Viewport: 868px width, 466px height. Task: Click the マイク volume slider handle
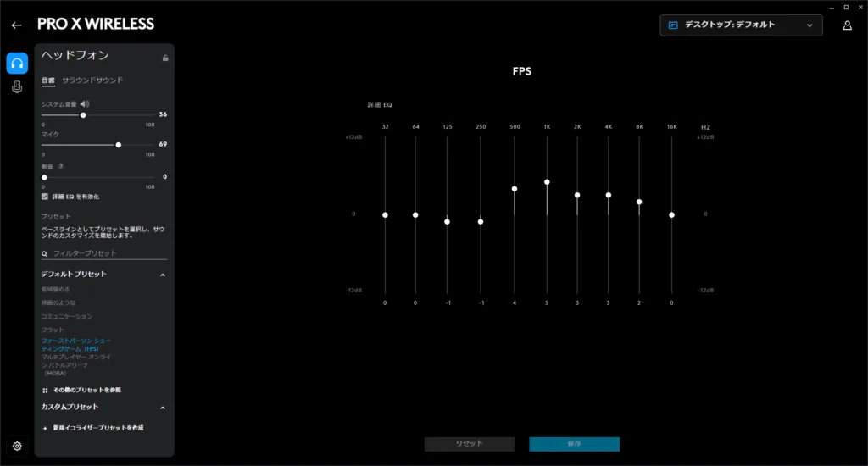pyautogui.click(x=119, y=145)
